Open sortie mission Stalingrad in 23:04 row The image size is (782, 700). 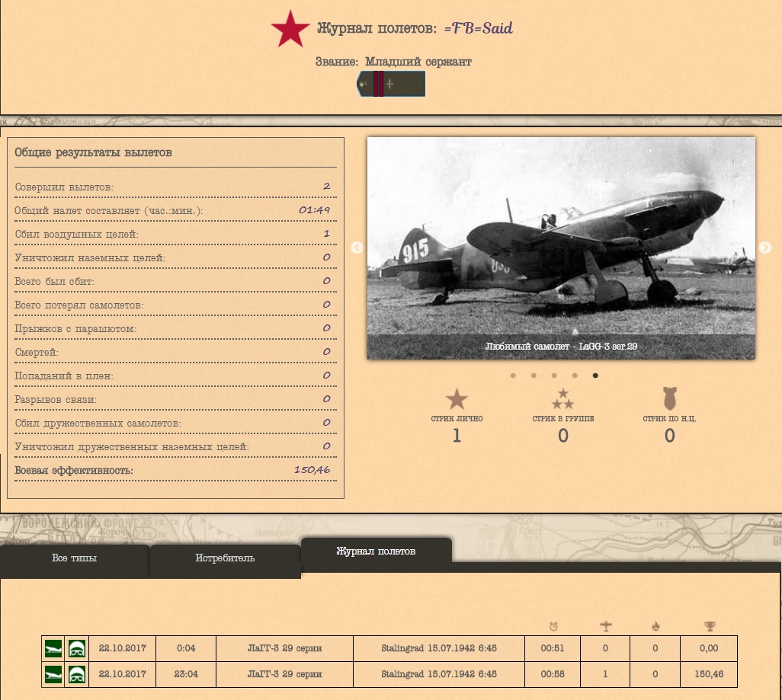pyautogui.click(x=439, y=674)
